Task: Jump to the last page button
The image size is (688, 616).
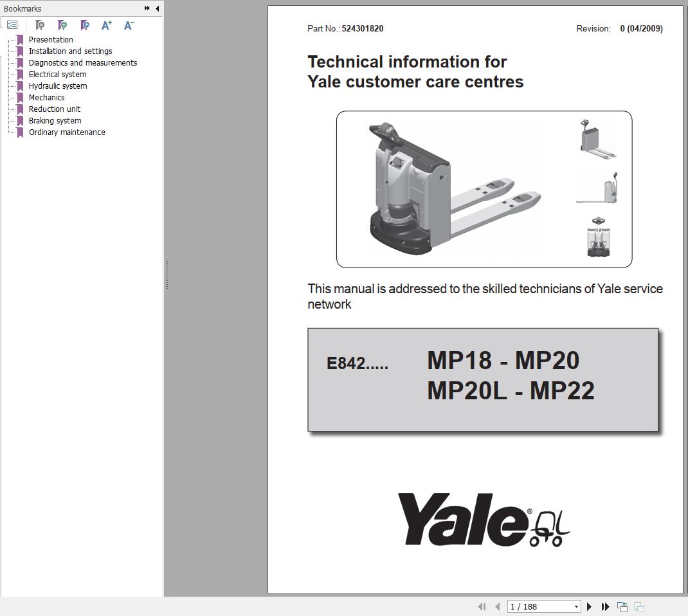Action: (x=606, y=607)
